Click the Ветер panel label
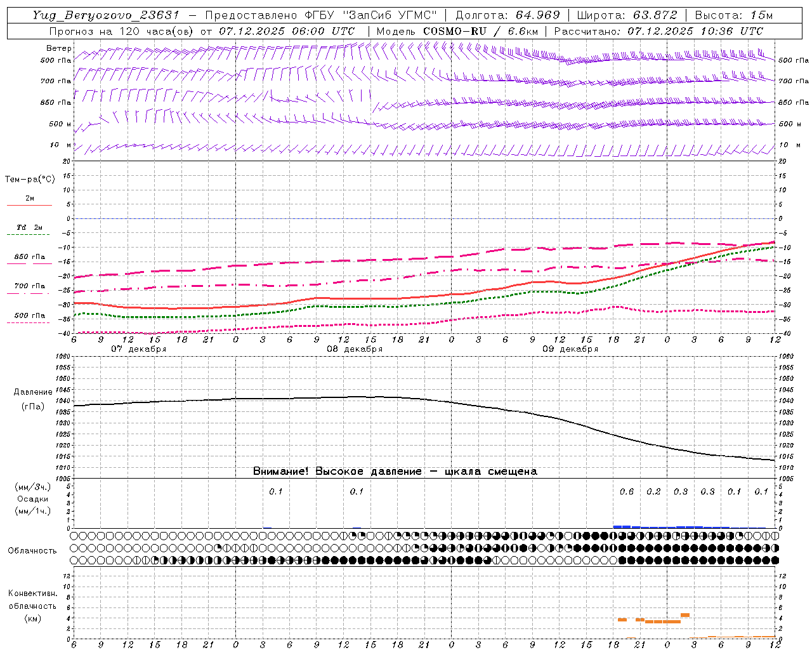Screen dimensions: 812x650 [58, 48]
